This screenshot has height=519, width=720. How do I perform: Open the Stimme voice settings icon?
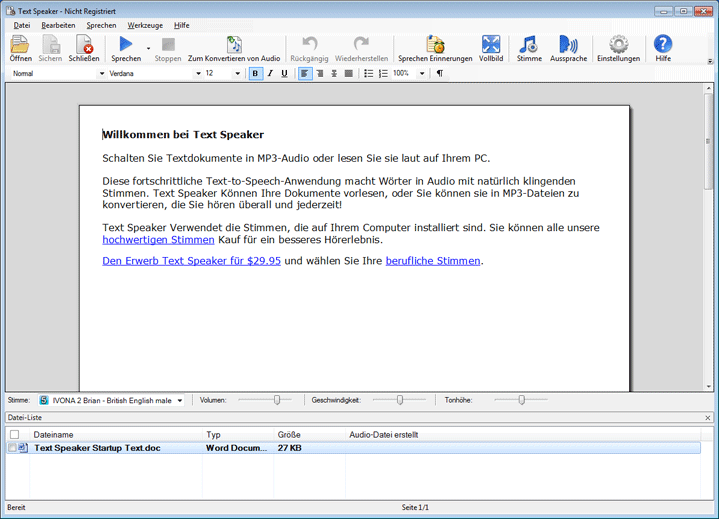click(x=529, y=45)
